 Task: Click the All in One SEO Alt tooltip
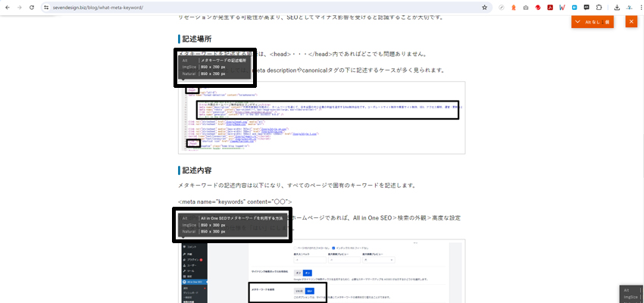[233, 225]
